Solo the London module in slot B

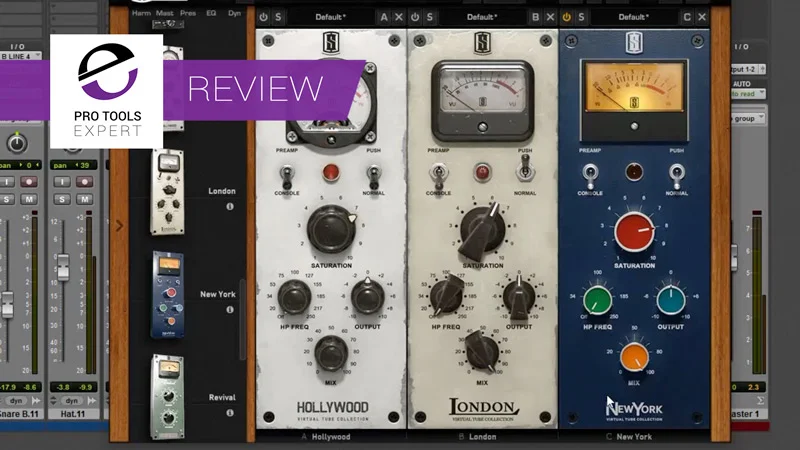tap(430, 17)
